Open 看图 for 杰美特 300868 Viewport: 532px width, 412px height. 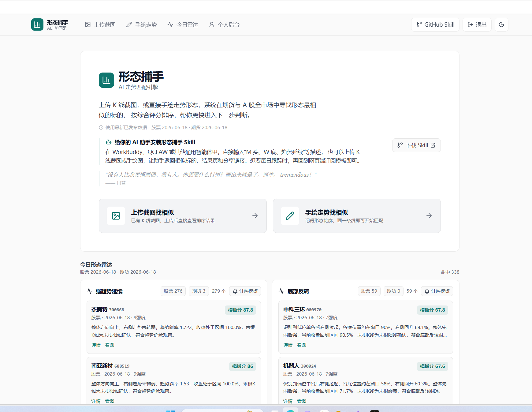[110, 345]
